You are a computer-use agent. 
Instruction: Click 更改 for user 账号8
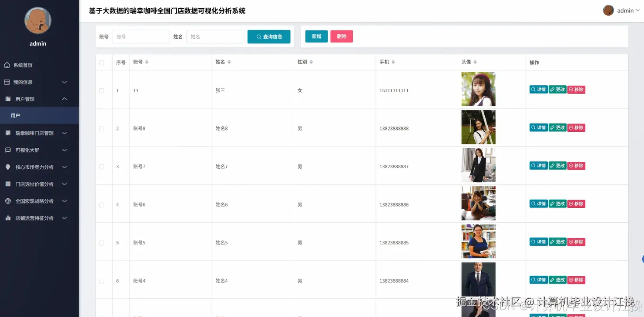click(x=557, y=127)
